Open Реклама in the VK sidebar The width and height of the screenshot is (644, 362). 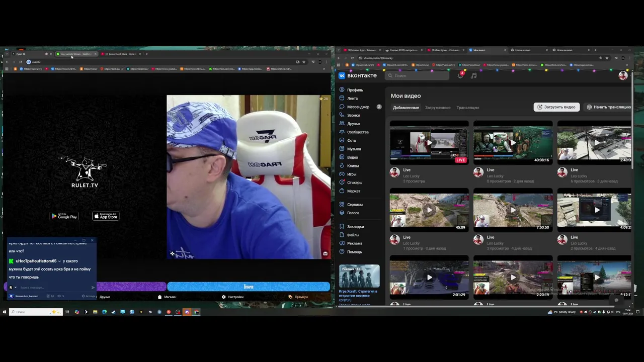[351, 243]
